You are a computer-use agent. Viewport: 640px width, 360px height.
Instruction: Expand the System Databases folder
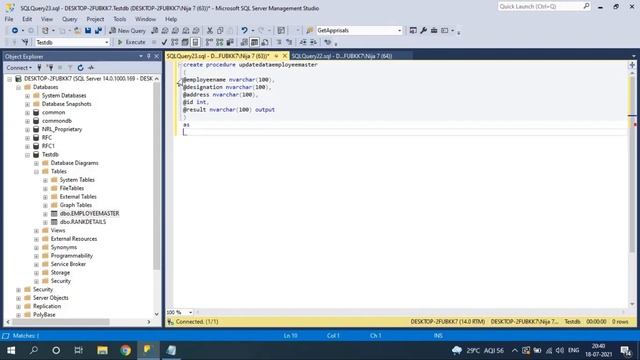point(27,96)
